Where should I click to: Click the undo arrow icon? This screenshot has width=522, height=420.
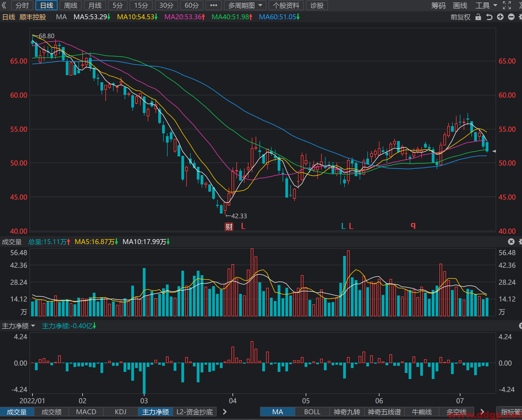coord(489,17)
